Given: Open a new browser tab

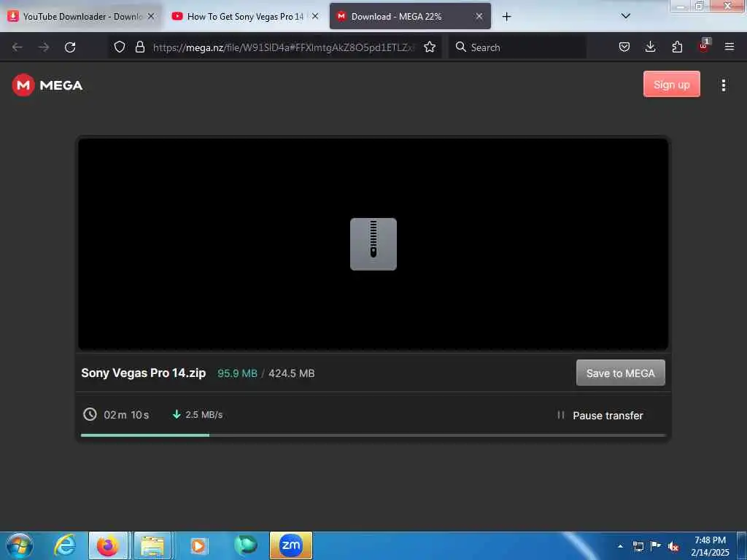Looking at the screenshot, I should [506, 17].
